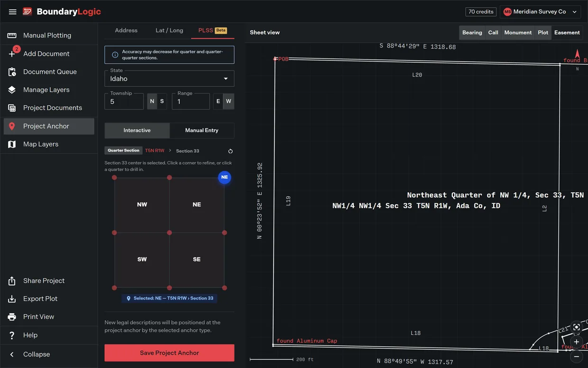Click the Quarter Section badge

pos(123,151)
